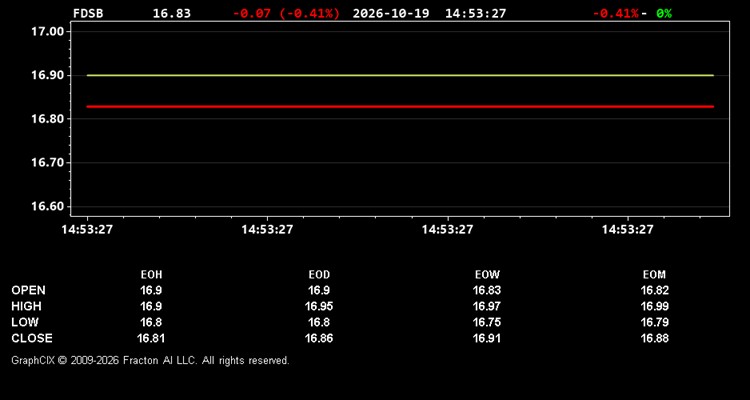Click the EOW open value 16.83
Image resolution: width=750 pixels, height=400 pixels.
point(487,290)
